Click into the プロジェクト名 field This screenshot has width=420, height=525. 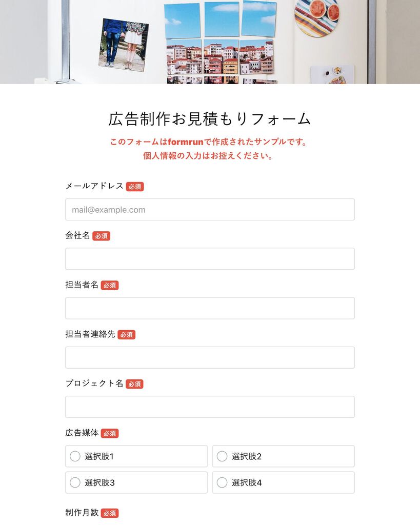210,407
